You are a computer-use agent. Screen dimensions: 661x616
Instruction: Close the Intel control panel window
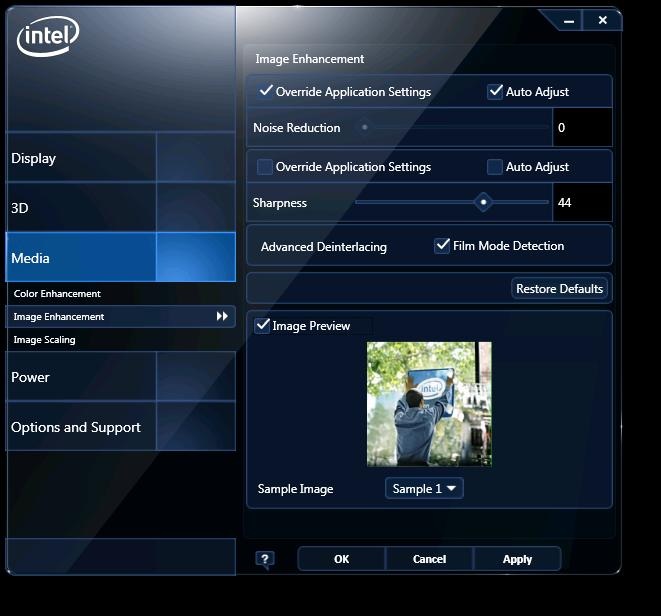[602, 20]
